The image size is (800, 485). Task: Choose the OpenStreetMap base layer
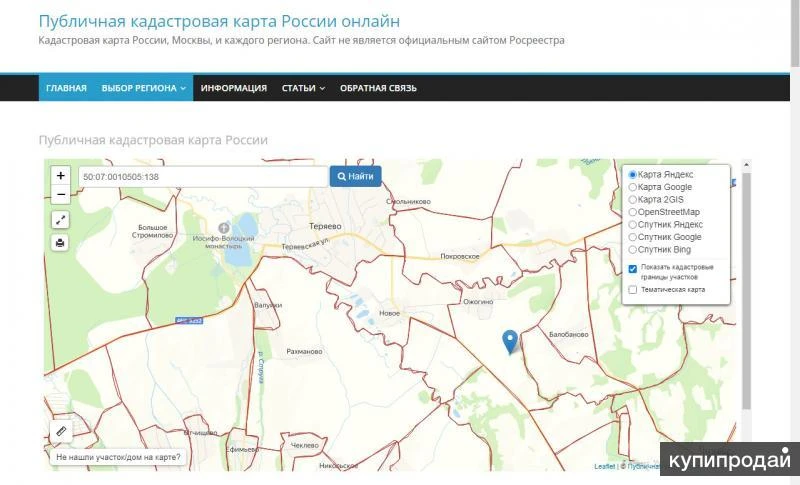click(632, 212)
